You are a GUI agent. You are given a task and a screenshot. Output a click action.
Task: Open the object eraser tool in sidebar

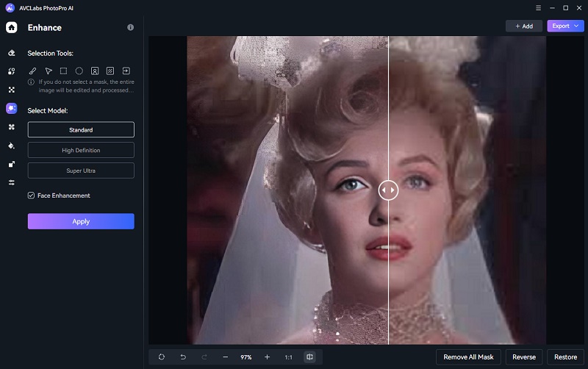pyautogui.click(x=12, y=53)
